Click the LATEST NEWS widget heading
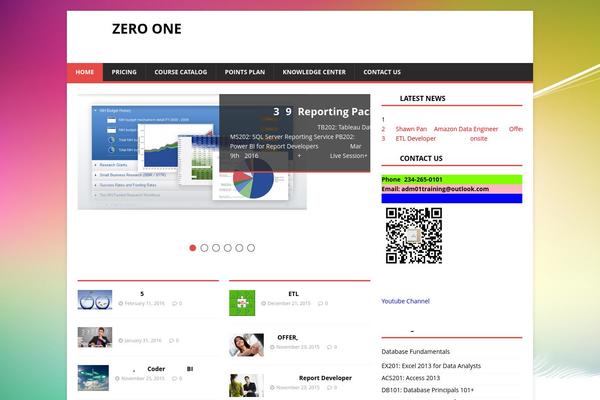Screen dimensions: 600x400 click(422, 98)
